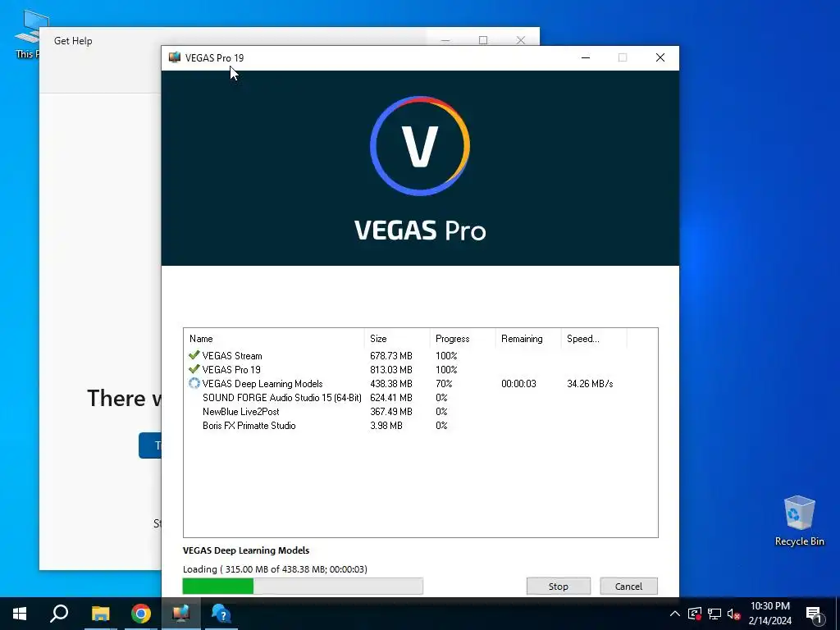Image resolution: width=840 pixels, height=630 pixels.
Task: Cancel the VEGAS Pro installation
Action: pyautogui.click(x=628, y=586)
